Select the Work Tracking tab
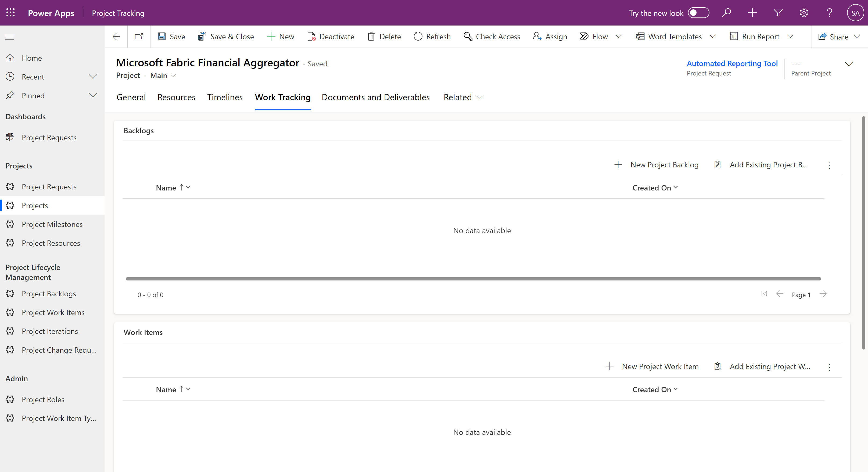 click(x=283, y=97)
